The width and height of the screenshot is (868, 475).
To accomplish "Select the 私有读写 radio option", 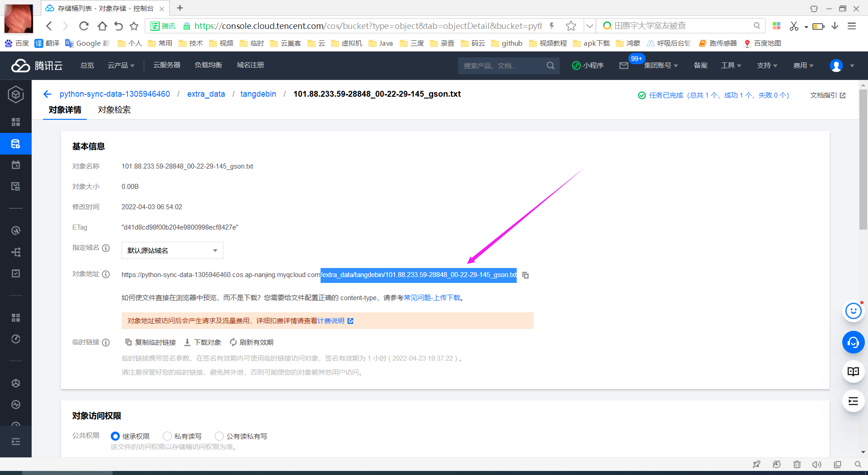I will click(x=167, y=436).
